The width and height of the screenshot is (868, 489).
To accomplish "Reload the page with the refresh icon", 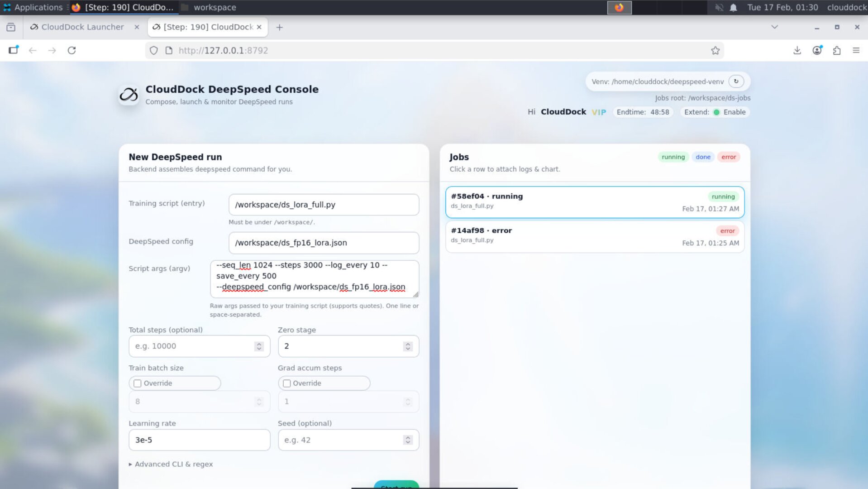I will click(72, 50).
